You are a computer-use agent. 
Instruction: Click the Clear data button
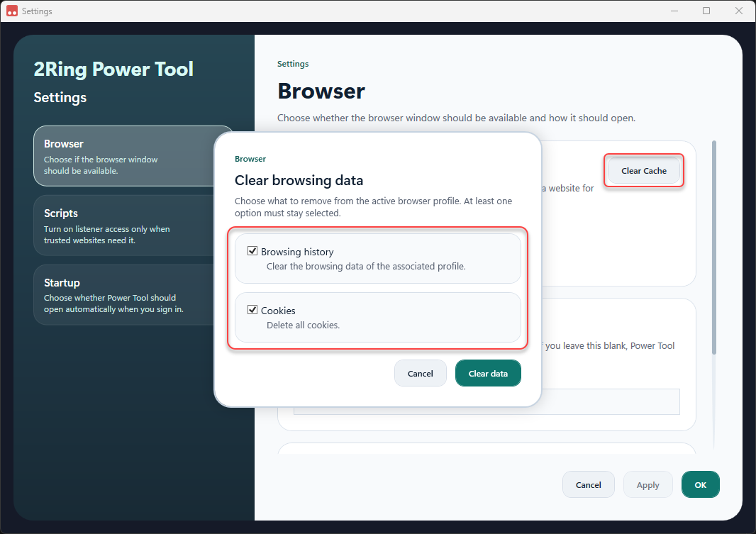tap(488, 374)
